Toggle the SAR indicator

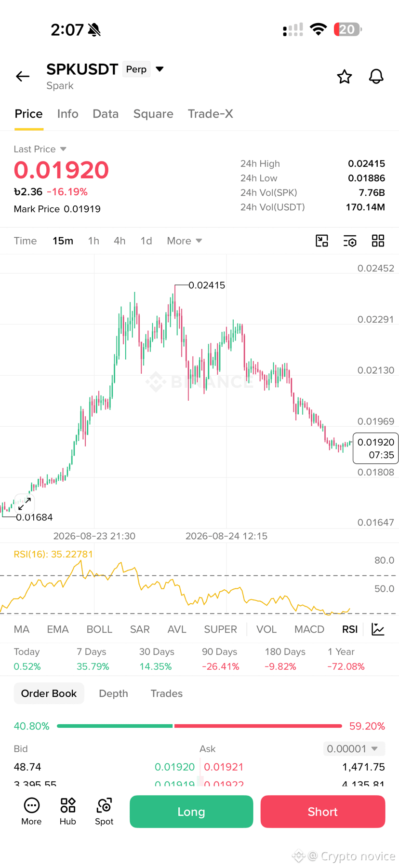tap(140, 629)
